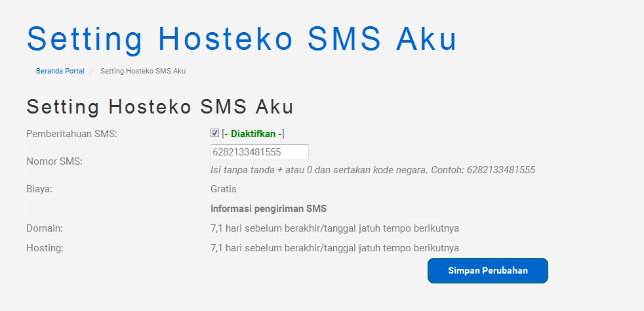Click the Biaya row label

pyautogui.click(x=39, y=190)
